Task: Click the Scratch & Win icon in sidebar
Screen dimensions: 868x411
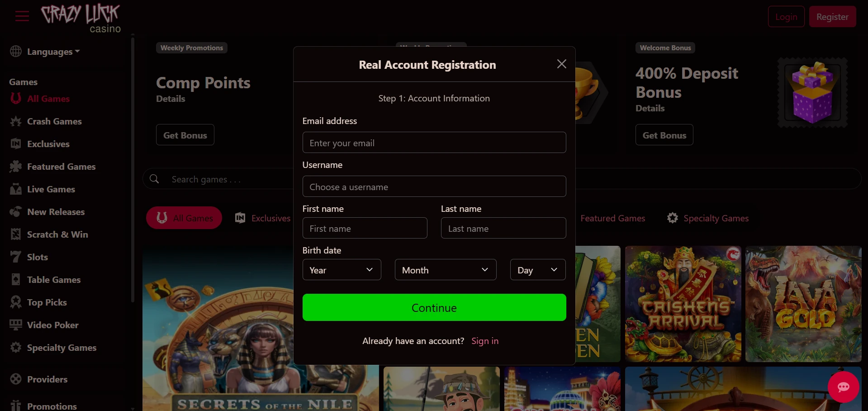Action: pyautogui.click(x=16, y=234)
